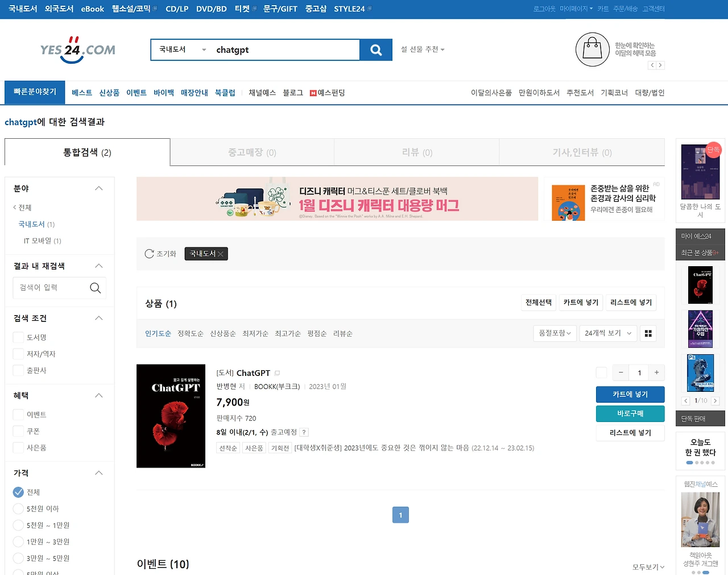Sort results by 신상품순
Viewport: 728px width, 575px height.
click(x=223, y=334)
